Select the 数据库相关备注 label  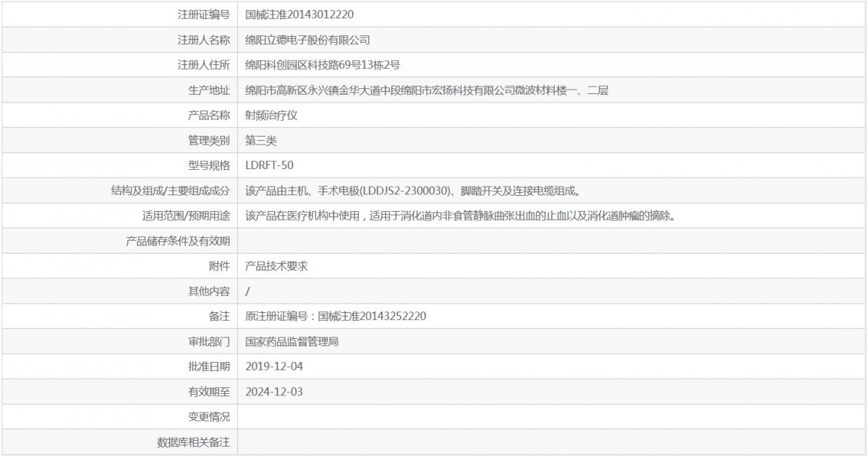point(194,442)
